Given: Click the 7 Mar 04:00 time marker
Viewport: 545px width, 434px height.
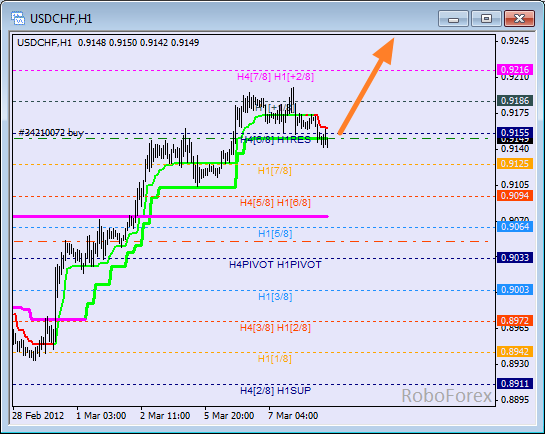Looking at the screenshot, I should [293, 416].
